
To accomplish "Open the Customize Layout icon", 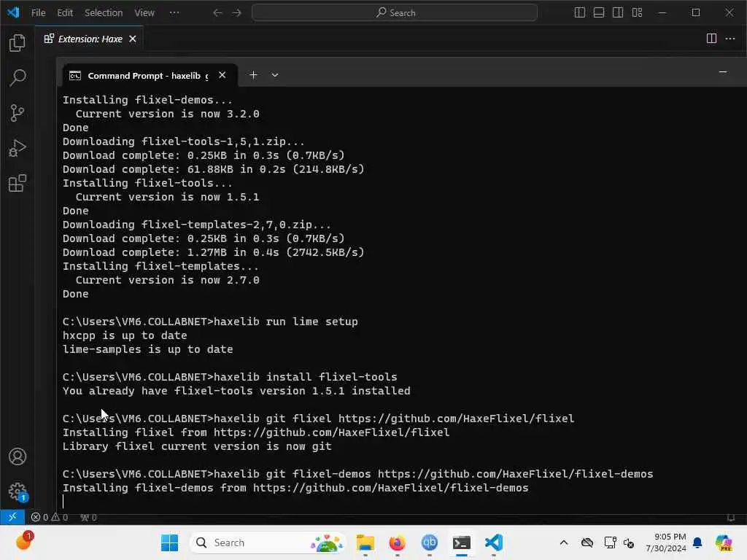I will pos(638,12).
